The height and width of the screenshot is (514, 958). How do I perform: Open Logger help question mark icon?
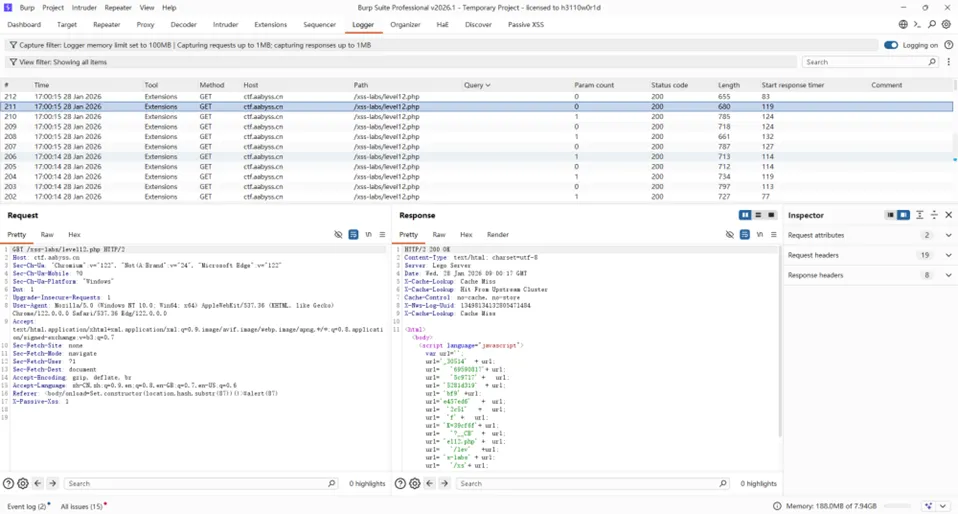coord(949,45)
